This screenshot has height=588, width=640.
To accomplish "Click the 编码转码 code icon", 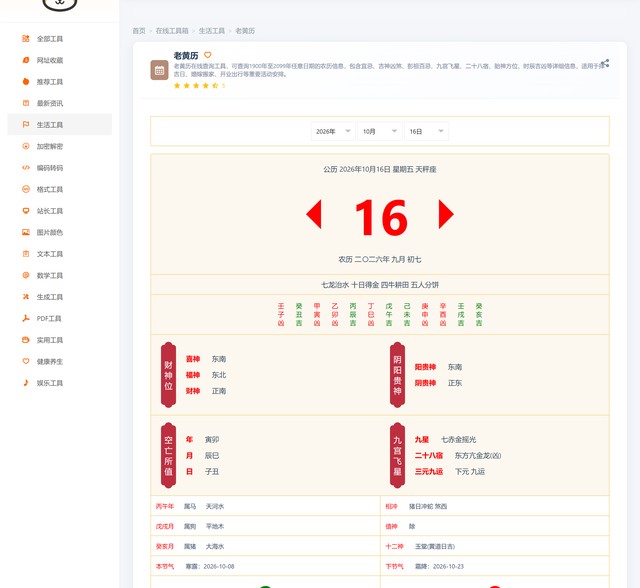I will tap(26, 168).
